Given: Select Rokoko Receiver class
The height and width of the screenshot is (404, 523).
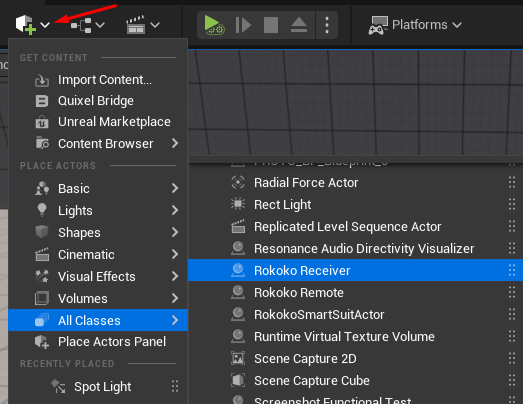Looking at the screenshot, I should tap(356, 270).
